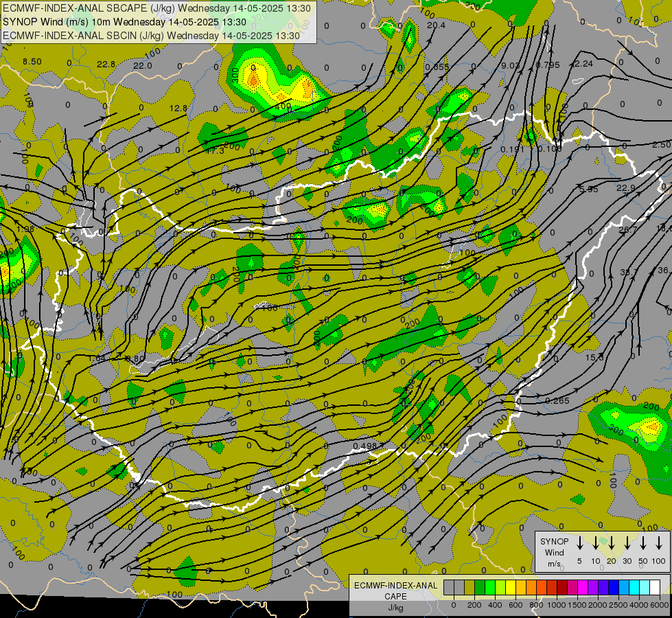Screen dimensions: 672x618
Task: Click the 4000 tick label on CAPE legend
Action: 639,605
